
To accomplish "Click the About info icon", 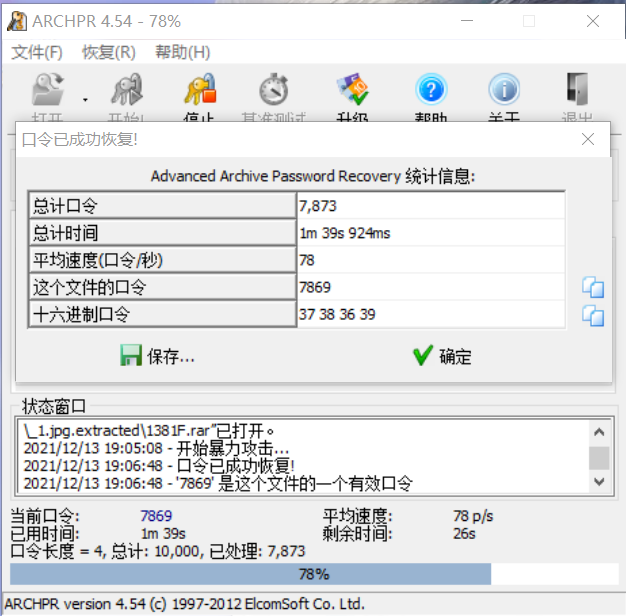I will click(504, 89).
